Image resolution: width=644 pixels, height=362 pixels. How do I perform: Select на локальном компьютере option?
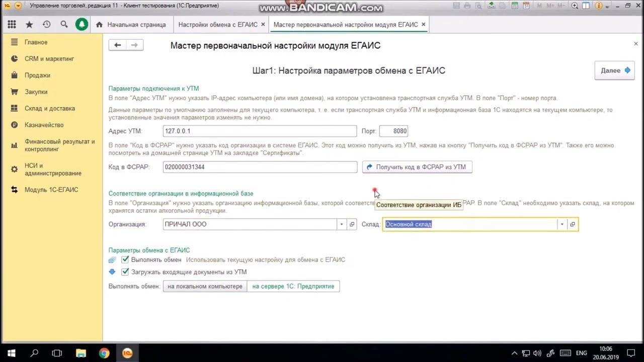[x=205, y=287]
